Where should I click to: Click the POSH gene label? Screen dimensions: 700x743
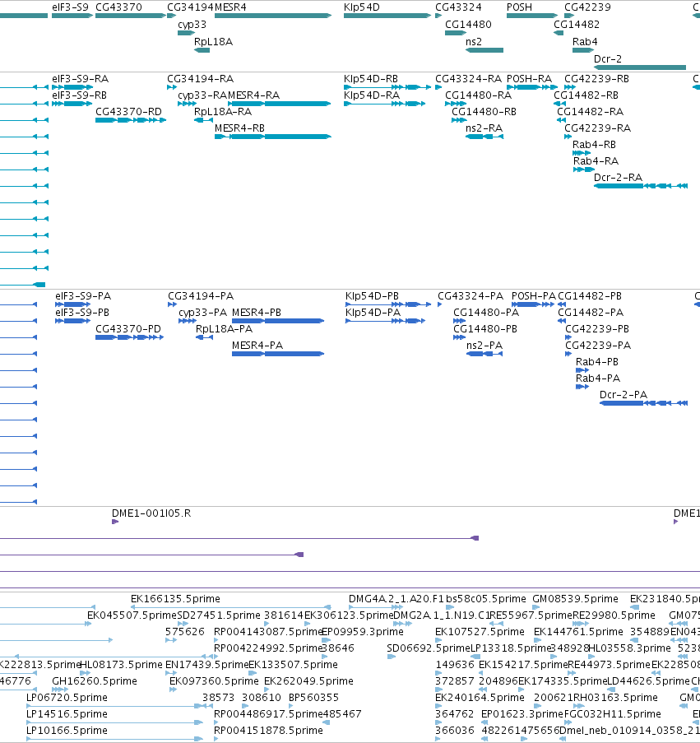pos(519,7)
